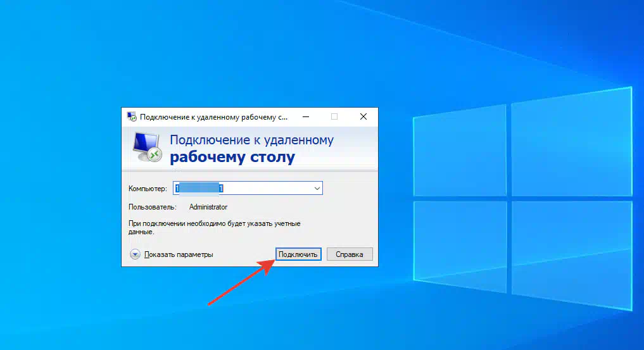Click the Подключить button
This screenshot has width=644, height=350.
(298, 254)
